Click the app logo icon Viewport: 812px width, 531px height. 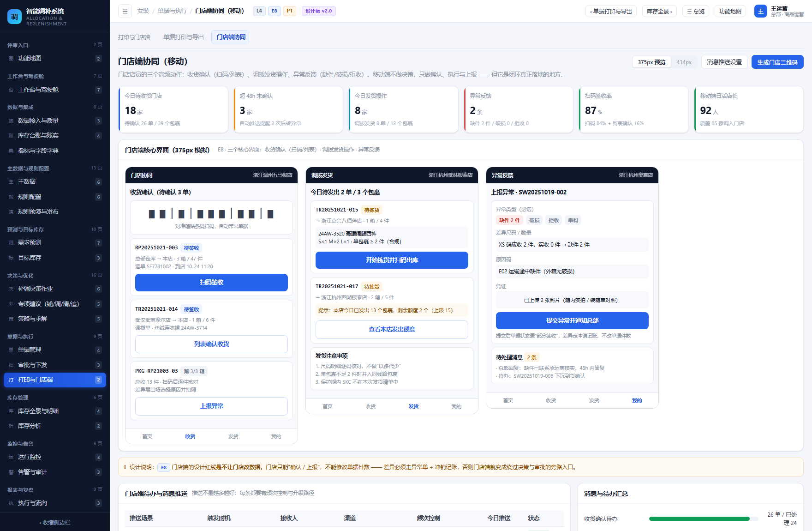[14, 17]
